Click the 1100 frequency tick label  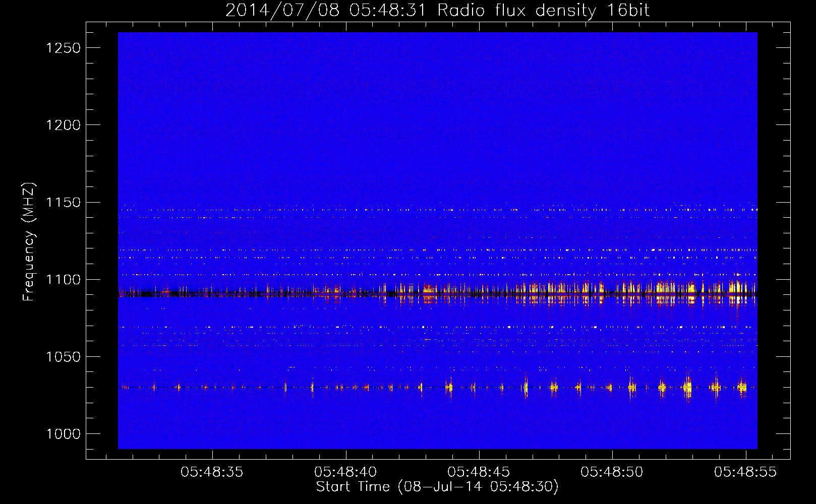pos(63,280)
